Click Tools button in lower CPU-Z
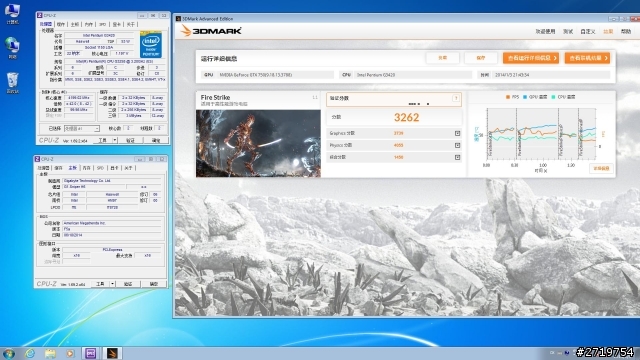Screen dimensions: 640x360 (100, 284)
